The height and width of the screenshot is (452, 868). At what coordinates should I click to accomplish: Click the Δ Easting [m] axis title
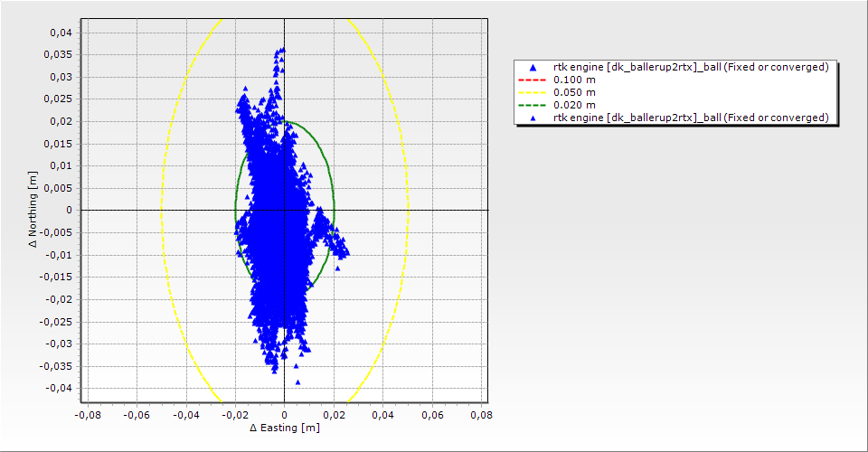(285, 428)
